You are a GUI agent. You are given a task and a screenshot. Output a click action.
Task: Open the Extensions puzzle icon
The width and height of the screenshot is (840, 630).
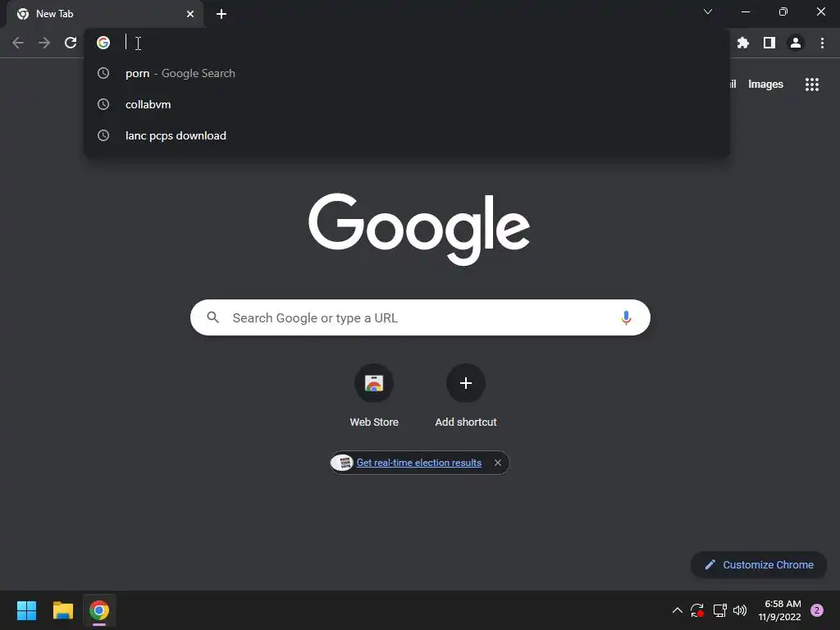point(743,43)
